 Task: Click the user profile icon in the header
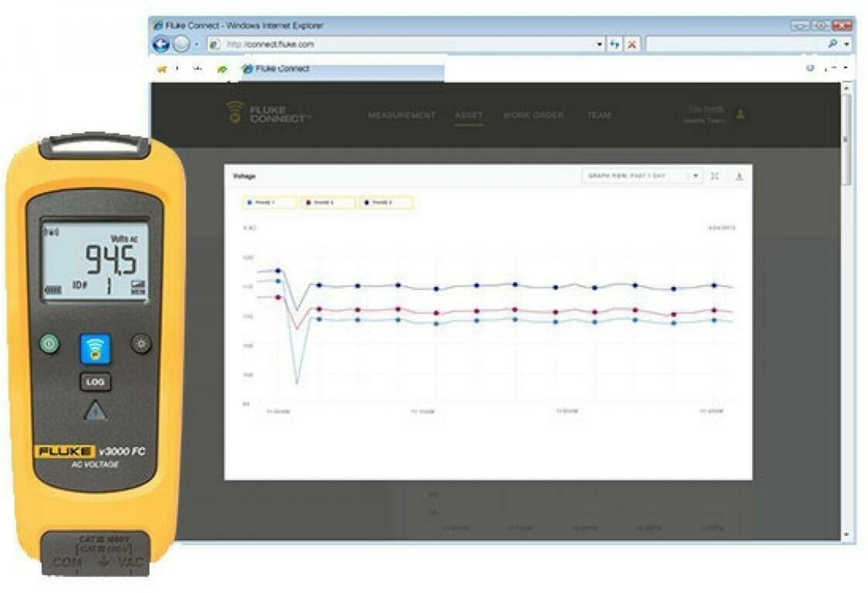pyautogui.click(x=740, y=114)
